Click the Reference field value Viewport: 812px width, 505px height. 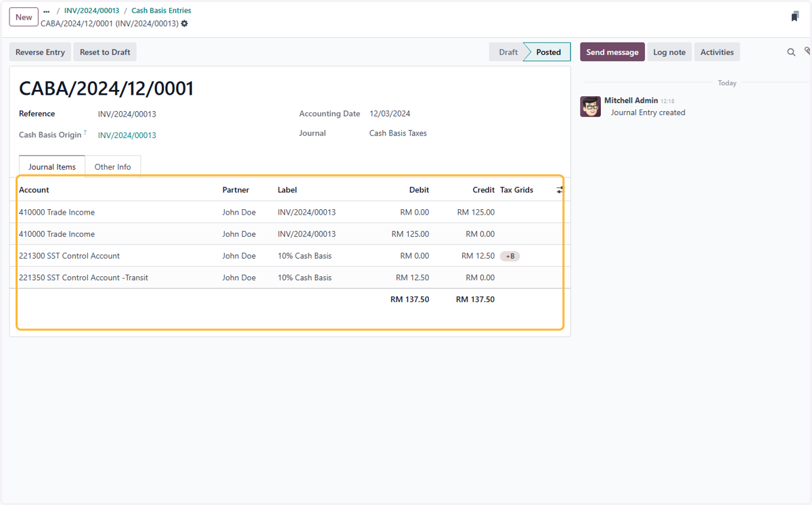tap(127, 114)
